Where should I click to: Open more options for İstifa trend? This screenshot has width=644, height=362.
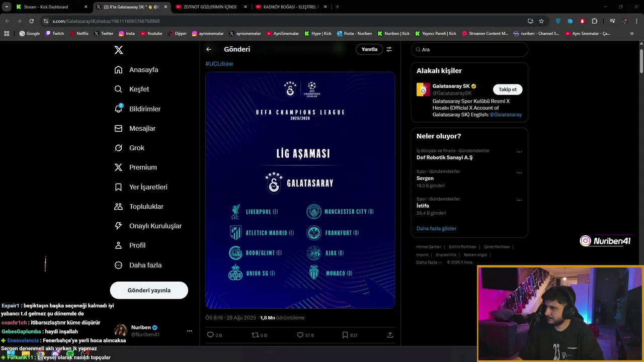click(x=519, y=200)
